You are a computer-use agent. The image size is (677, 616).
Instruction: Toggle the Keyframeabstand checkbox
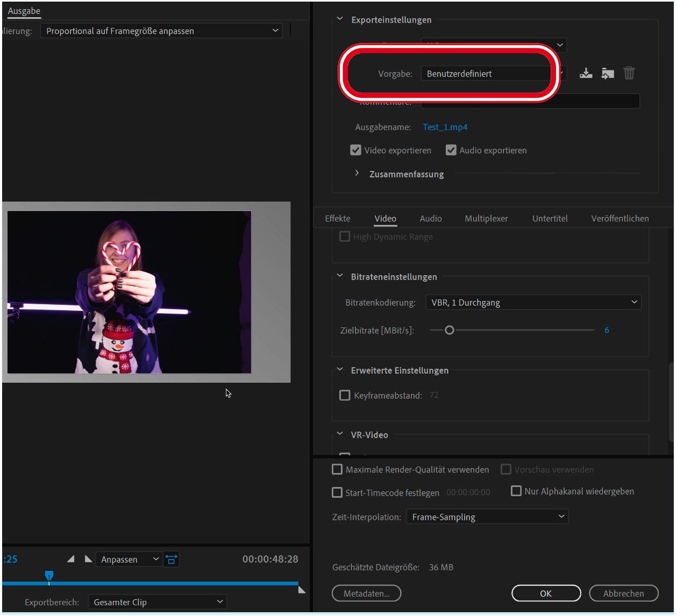[x=345, y=396]
